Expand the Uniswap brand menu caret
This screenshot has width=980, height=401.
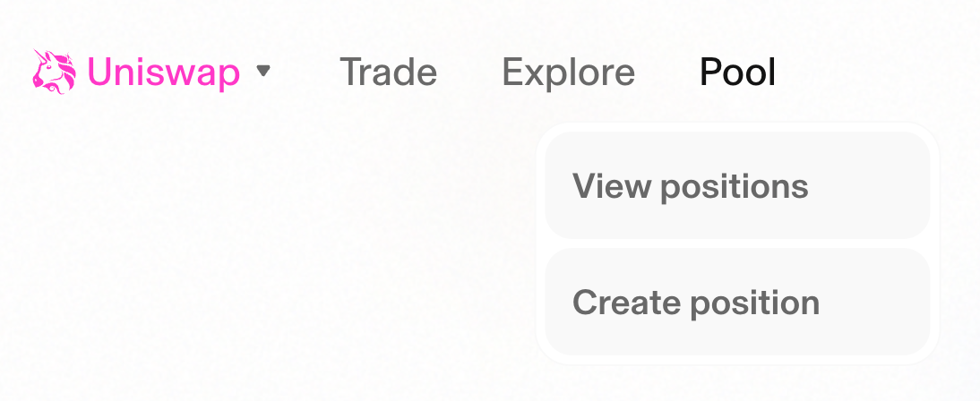[x=263, y=72]
